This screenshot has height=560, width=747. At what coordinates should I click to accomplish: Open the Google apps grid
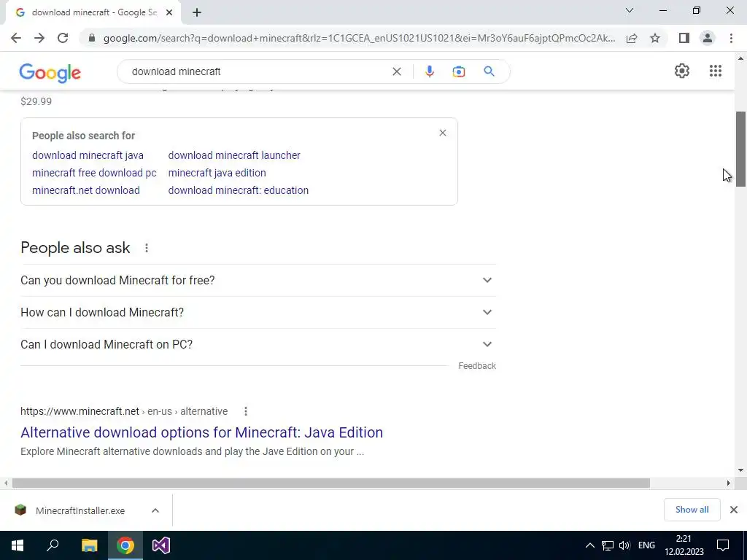tap(716, 71)
